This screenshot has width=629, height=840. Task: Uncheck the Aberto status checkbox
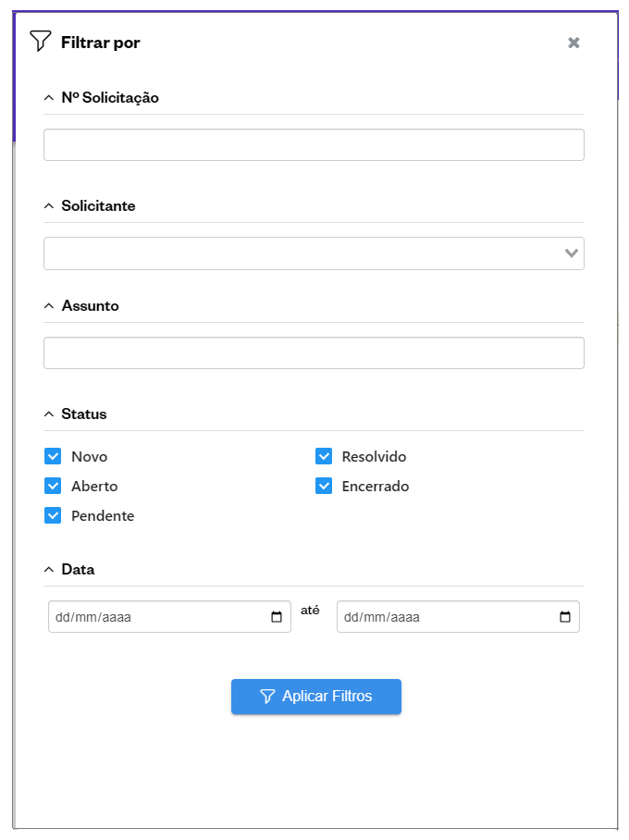[53, 486]
